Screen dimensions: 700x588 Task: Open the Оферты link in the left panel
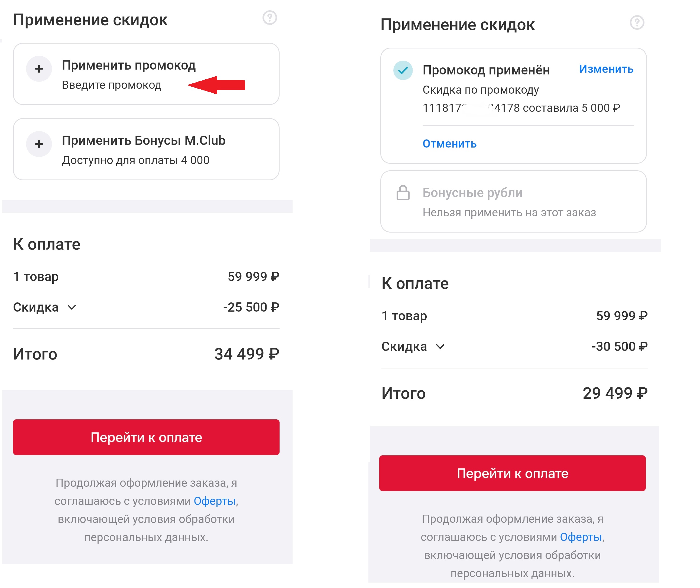click(215, 501)
